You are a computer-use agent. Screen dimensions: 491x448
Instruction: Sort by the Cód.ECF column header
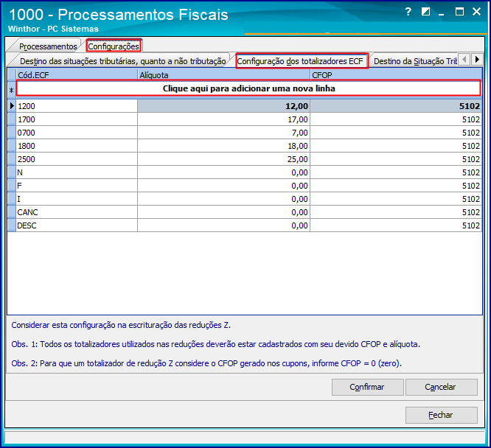tap(77, 75)
